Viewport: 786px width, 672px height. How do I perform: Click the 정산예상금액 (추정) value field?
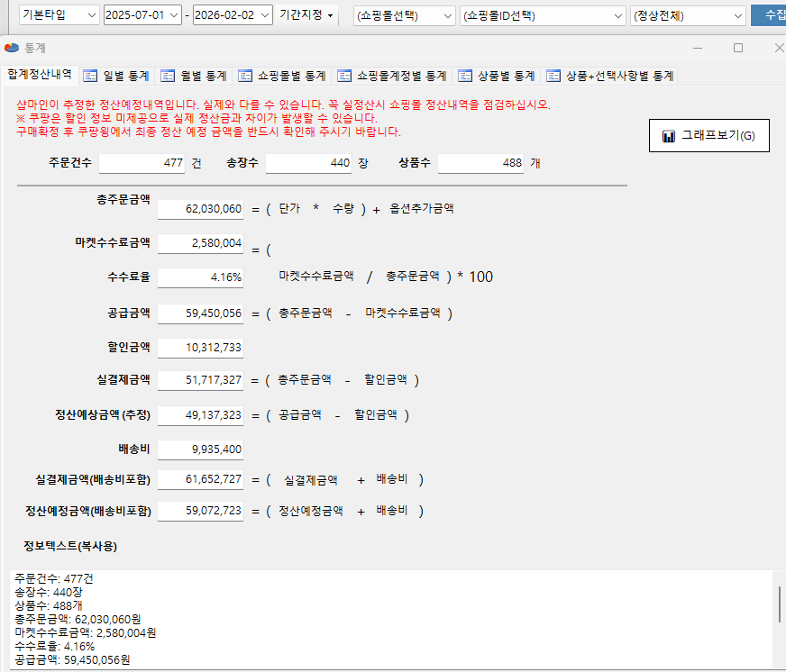point(200,415)
